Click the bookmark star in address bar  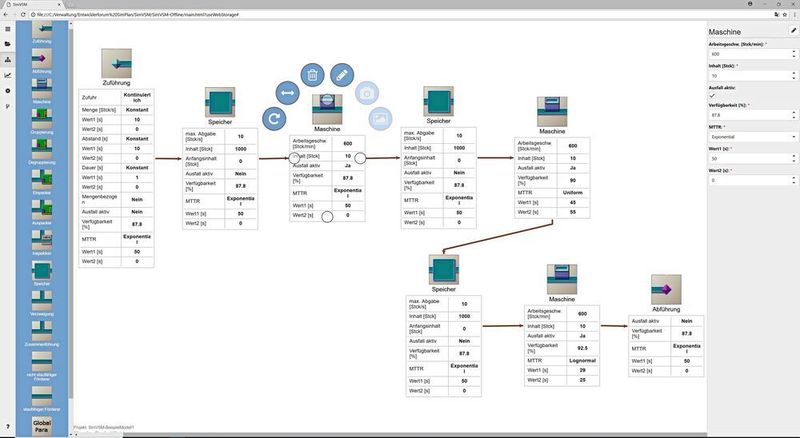tap(785, 14)
